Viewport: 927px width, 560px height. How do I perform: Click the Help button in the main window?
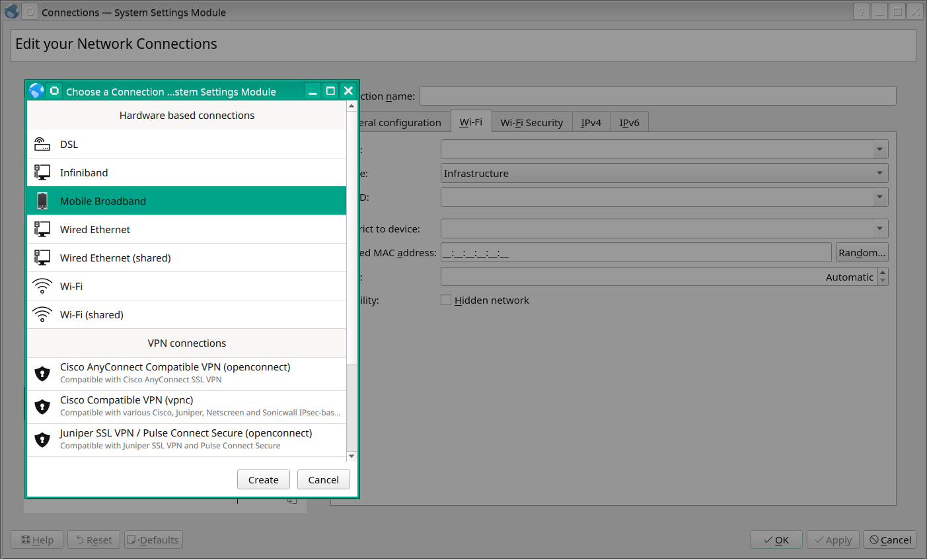37,540
